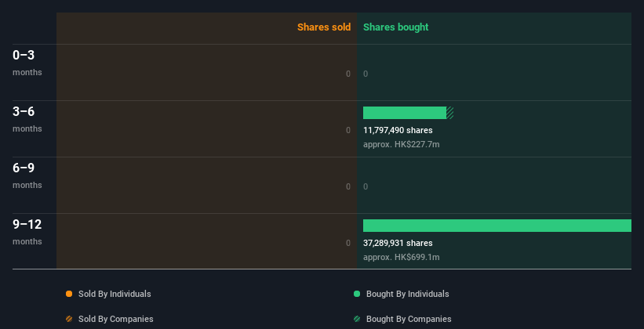Click the 6–9 months row label

pos(27,175)
